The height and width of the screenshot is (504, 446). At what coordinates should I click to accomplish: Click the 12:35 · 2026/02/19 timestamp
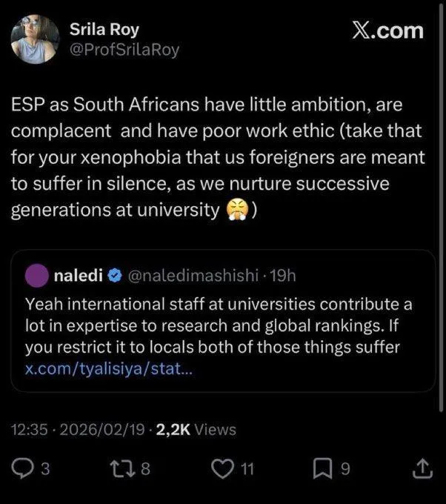click(x=79, y=429)
